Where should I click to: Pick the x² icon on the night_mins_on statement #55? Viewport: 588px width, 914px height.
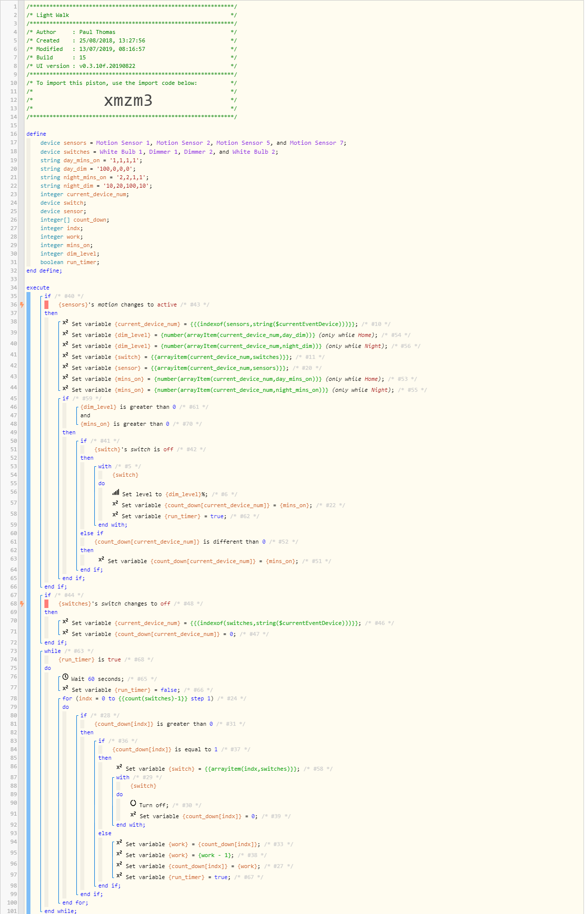coord(65,389)
